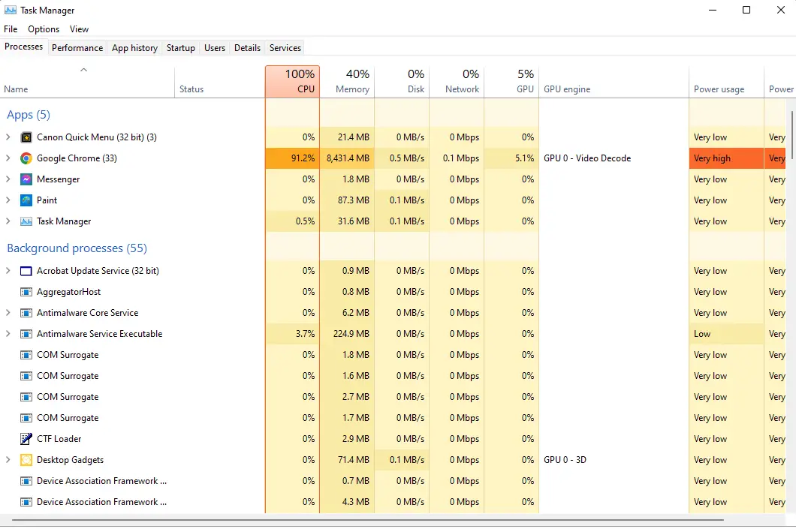Expand the Messenger process group
This screenshot has width=796, height=532.
tap(8, 179)
